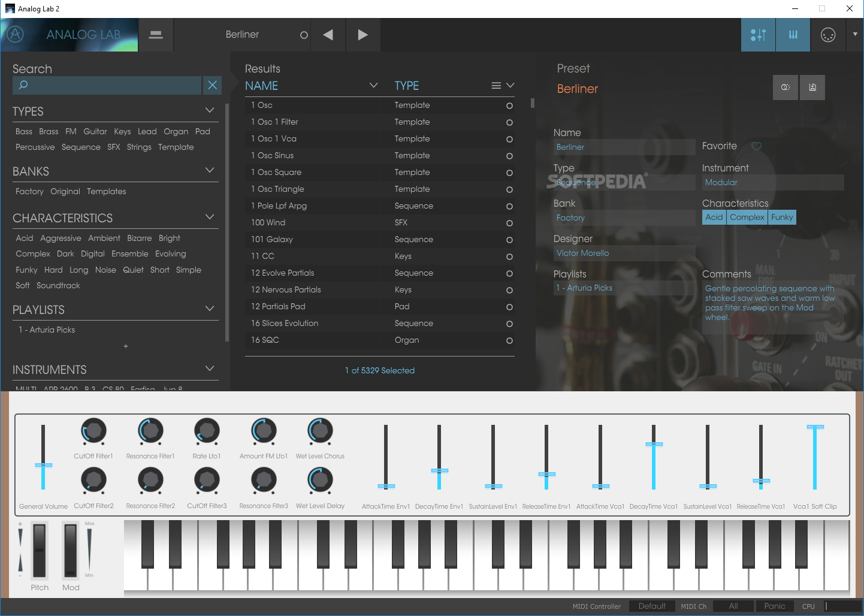Select preset 1 Pole Lpf Arpg
Viewport: 864px width, 616px height.
[x=380, y=206]
